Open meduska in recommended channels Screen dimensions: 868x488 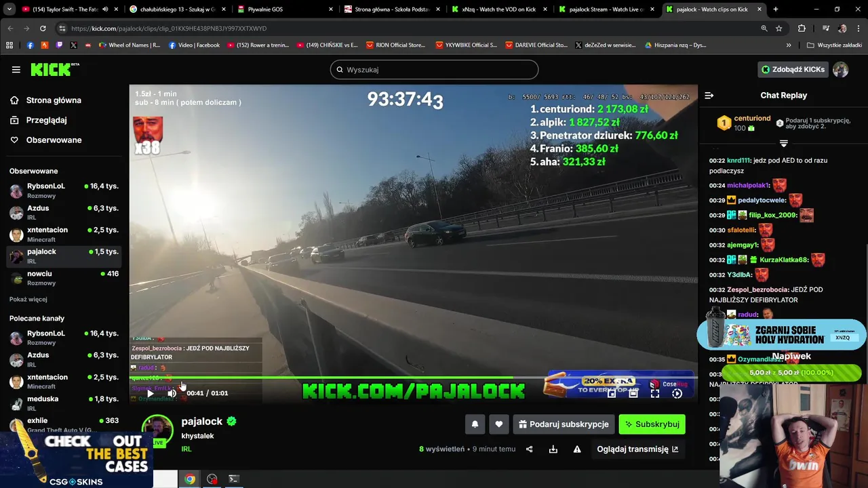click(64, 403)
